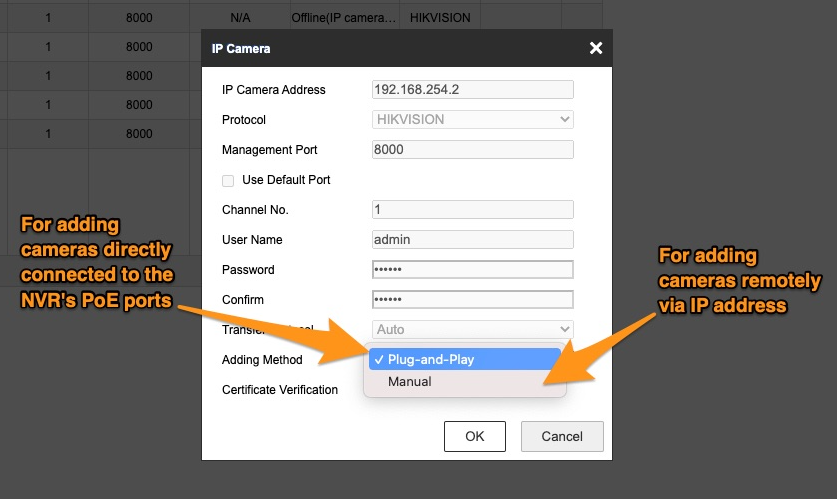This screenshot has width=837, height=499.
Task: Click the N/A cell in the top row
Action: [240, 18]
